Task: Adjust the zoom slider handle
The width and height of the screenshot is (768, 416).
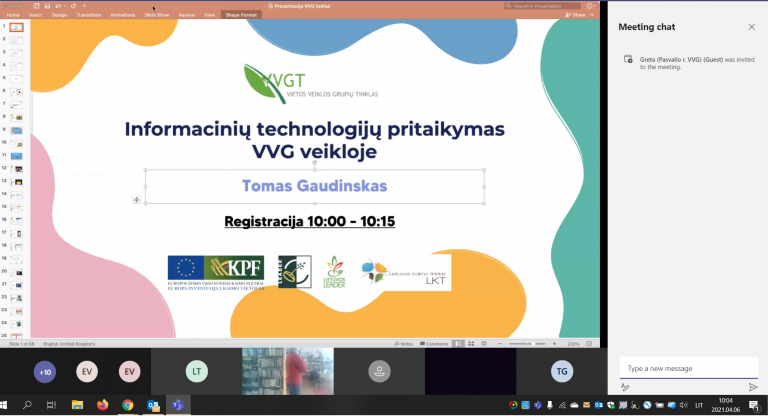Action: (533, 344)
